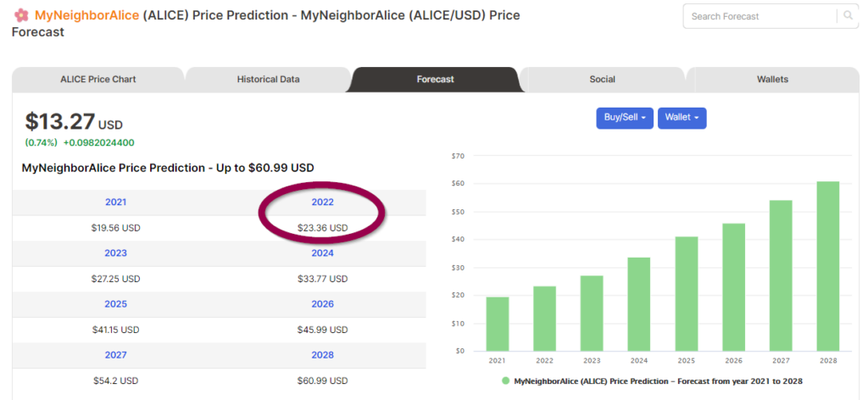868x400 pixels.
Task: Click the 2021 bar in the chart
Action: (498, 325)
